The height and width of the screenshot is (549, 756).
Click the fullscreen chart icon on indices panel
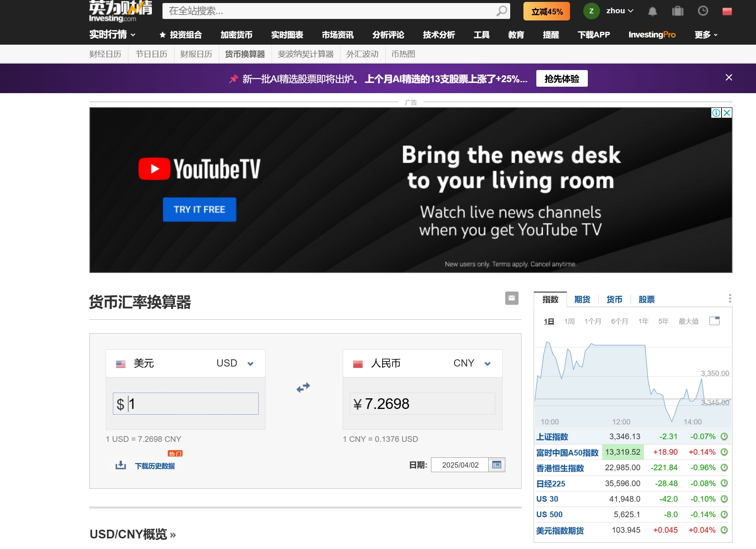point(715,321)
